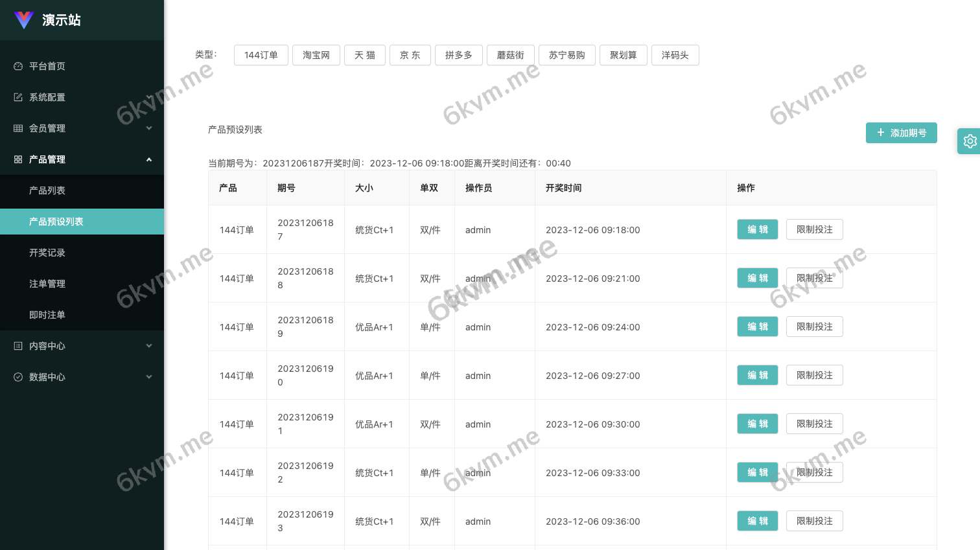Click the 平台首页 sidebar icon

coord(18,66)
